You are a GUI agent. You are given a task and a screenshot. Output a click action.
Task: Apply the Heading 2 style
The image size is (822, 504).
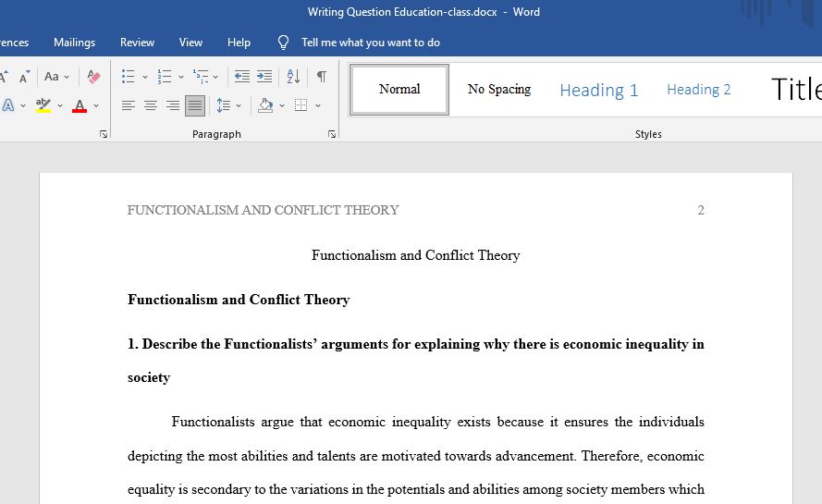(699, 90)
